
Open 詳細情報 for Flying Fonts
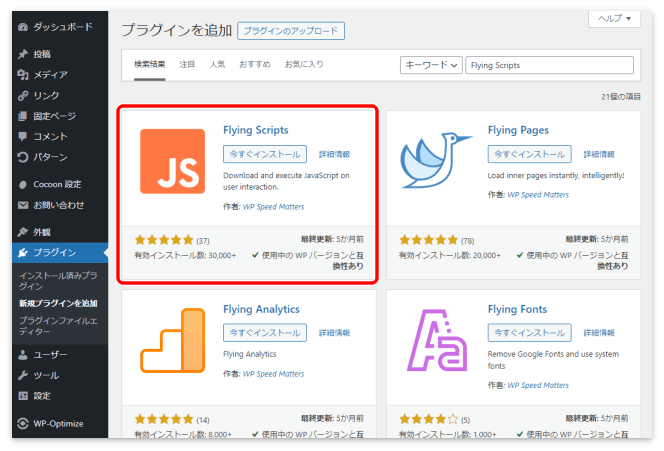click(x=599, y=333)
